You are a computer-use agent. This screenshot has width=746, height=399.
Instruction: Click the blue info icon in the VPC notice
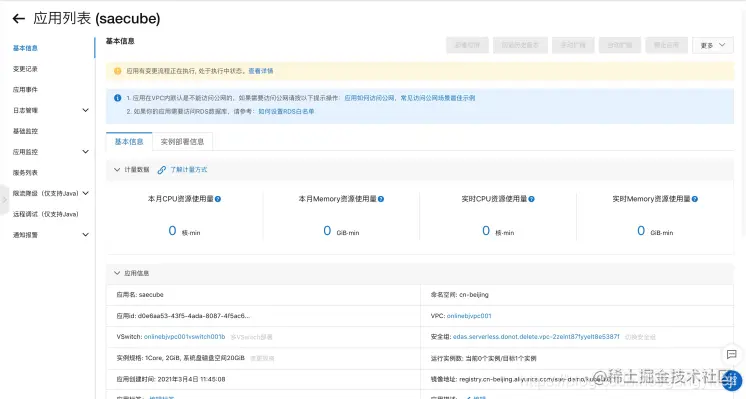[118, 98]
